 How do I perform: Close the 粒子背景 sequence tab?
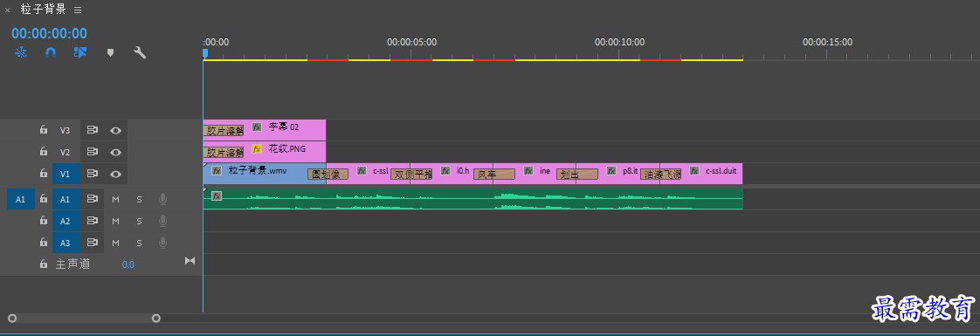[8, 10]
